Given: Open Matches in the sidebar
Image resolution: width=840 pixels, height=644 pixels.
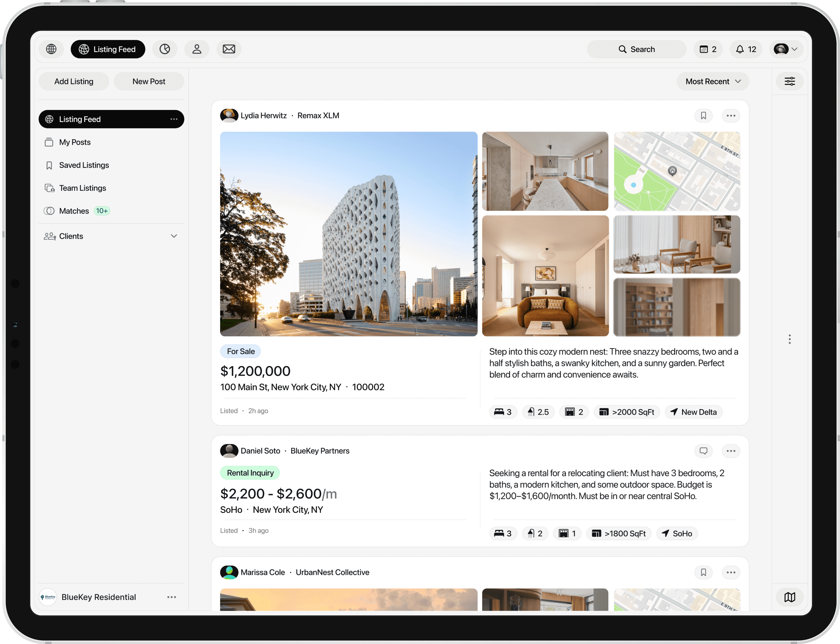Looking at the screenshot, I should click(74, 211).
